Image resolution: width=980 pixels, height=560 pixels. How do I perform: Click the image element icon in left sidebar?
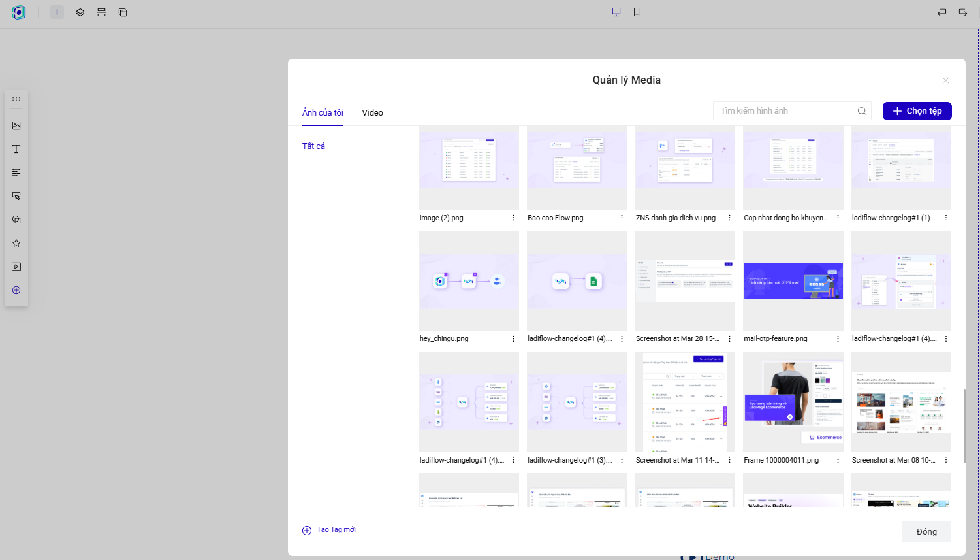coord(16,125)
